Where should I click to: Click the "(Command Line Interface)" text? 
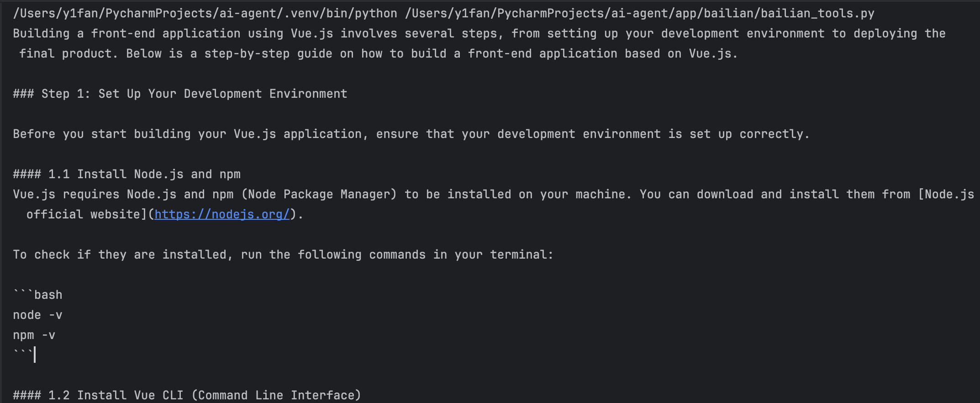point(276,395)
